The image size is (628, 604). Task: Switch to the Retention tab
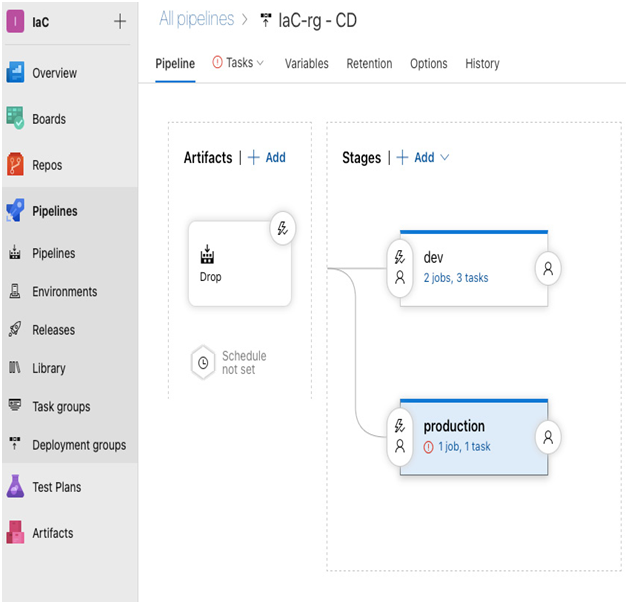click(x=369, y=63)
